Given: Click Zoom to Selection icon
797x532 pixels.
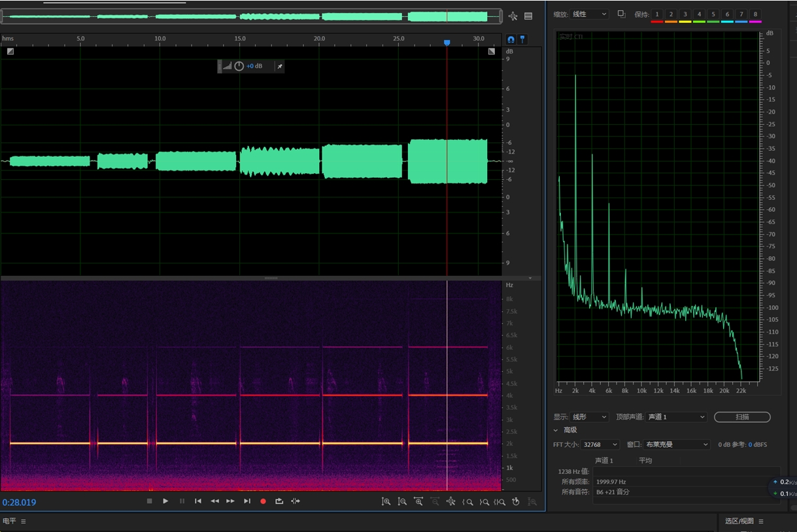Looking at the screenshot, I should [x=500, y=502].
